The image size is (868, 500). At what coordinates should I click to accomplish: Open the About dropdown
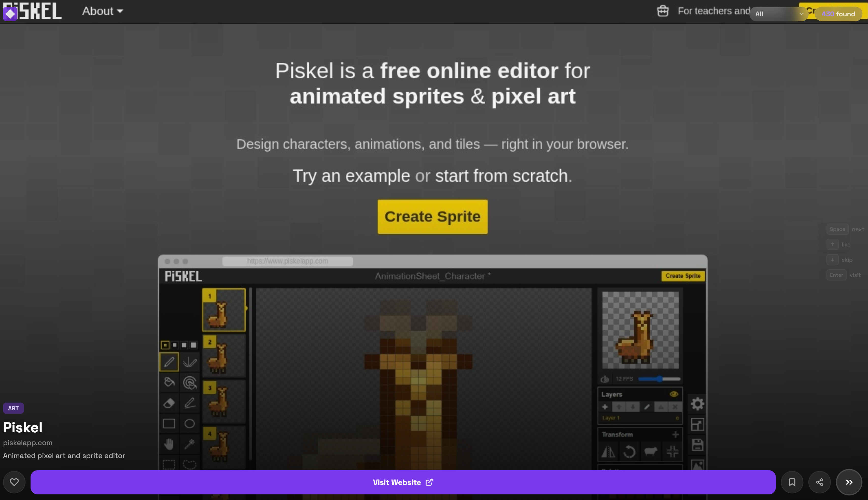click(x=102, y=11)
